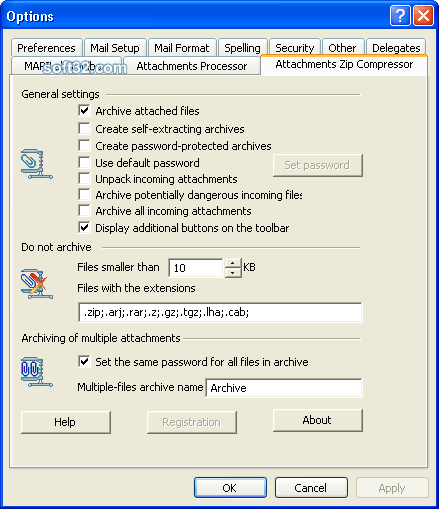
Task: Click the Set password button
Action: pos(318,165)
